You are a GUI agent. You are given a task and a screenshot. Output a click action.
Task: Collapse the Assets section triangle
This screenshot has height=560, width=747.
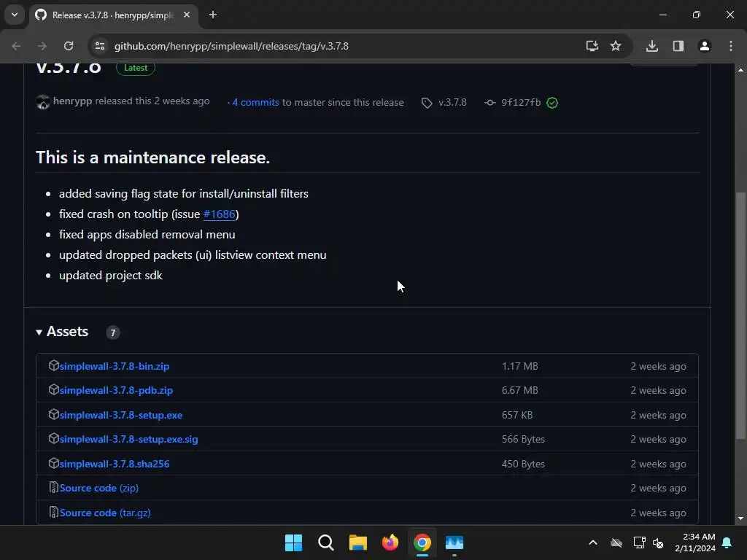(x=39, y=332)
